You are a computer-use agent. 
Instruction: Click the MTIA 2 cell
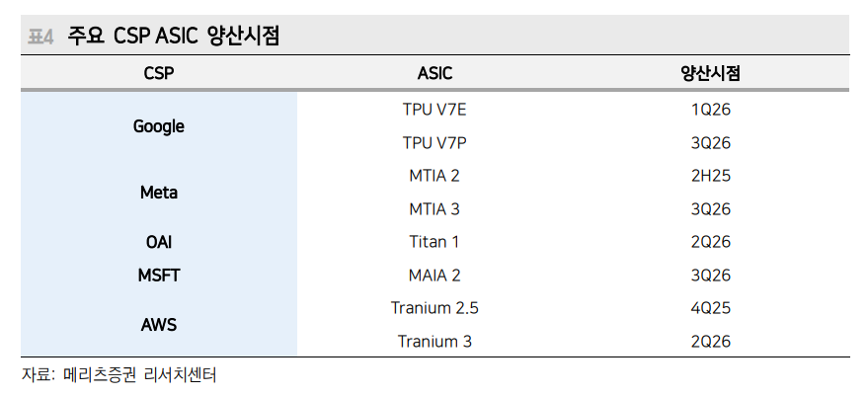click(x=434, y=176)
